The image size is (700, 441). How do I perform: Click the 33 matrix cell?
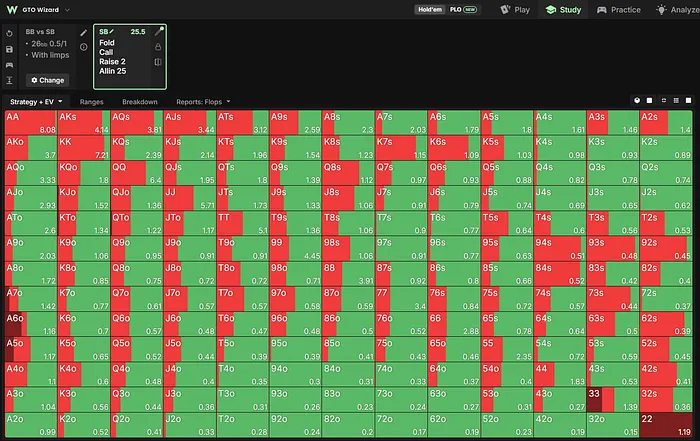tap(612, 400)
